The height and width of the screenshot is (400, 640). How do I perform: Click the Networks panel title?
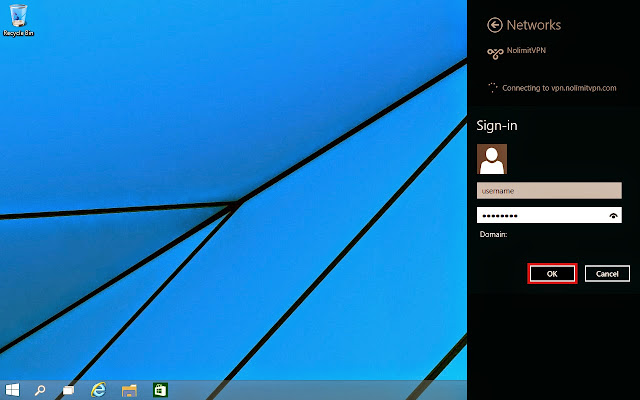coord(533,25)
